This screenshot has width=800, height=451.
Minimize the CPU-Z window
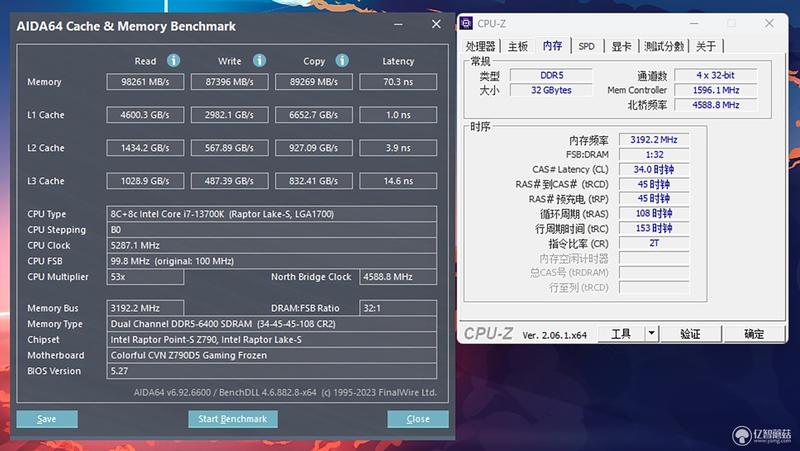pyautogui.click(x=694, y=23)
